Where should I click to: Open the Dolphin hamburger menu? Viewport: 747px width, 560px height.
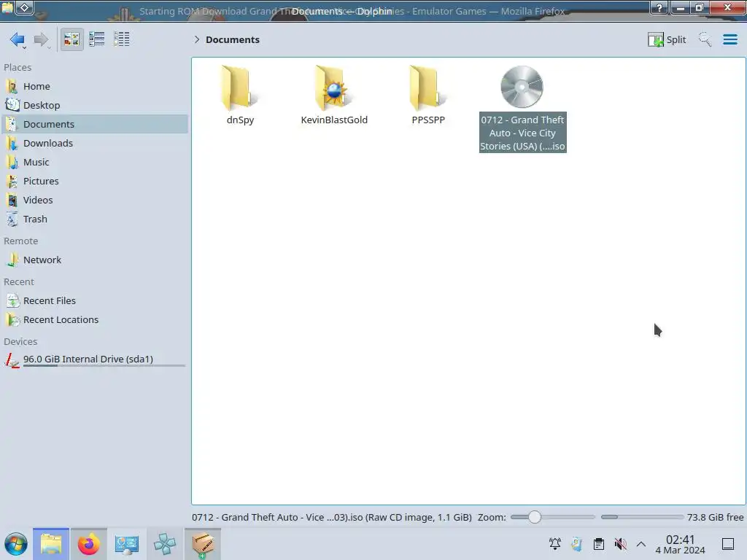[729, 39]
